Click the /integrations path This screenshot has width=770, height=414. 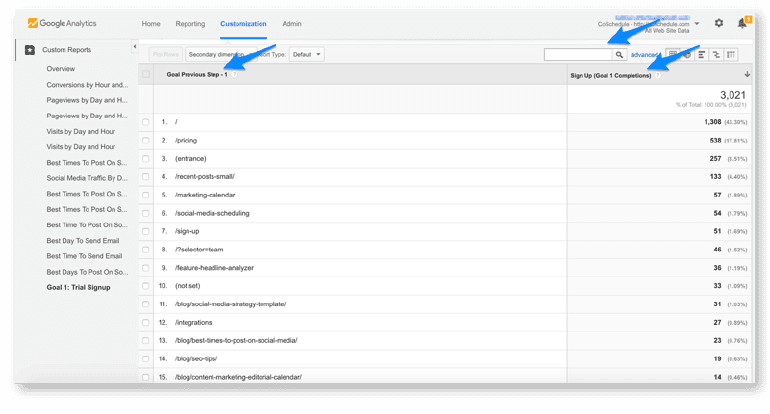(x=193, y=323)
